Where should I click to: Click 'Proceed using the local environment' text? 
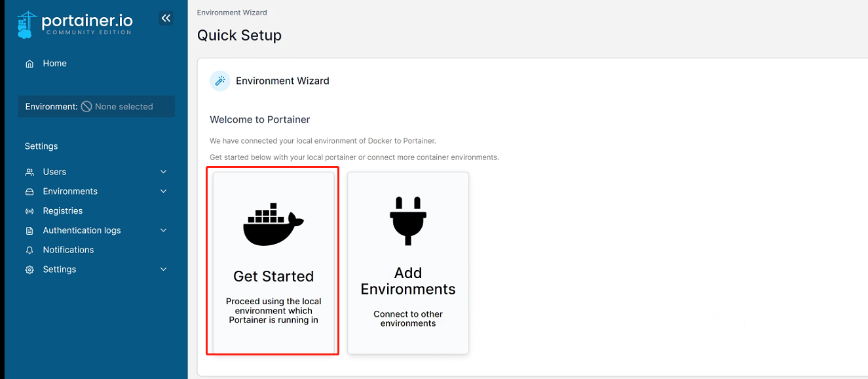274,311
